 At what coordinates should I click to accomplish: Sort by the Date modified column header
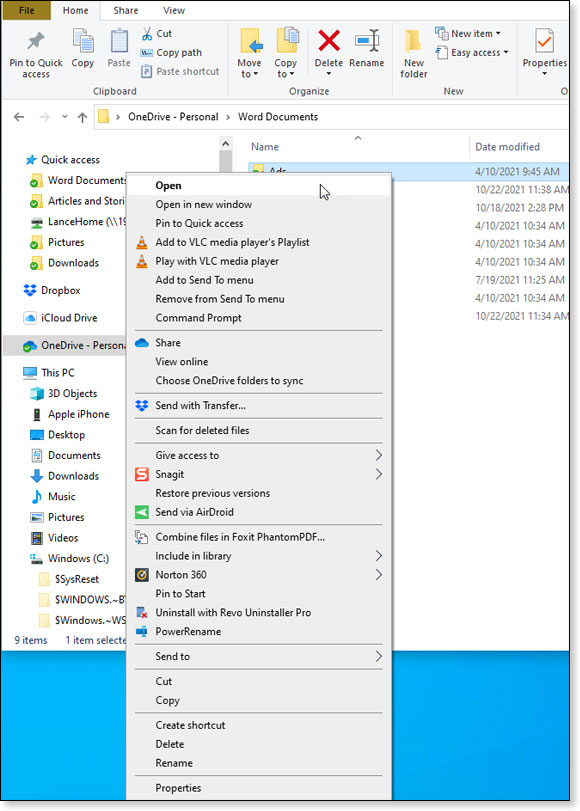(x=508, y=147)
